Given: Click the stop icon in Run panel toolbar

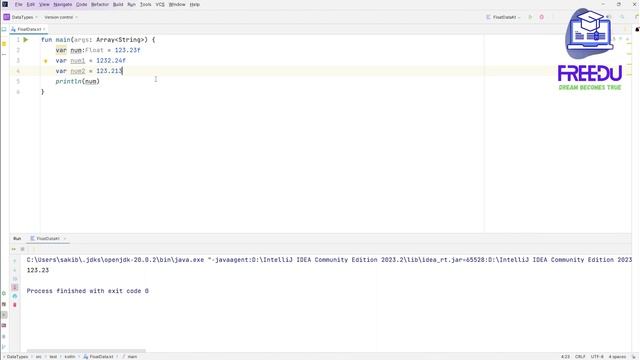Looking at the screenshot, I should point(22,249).
